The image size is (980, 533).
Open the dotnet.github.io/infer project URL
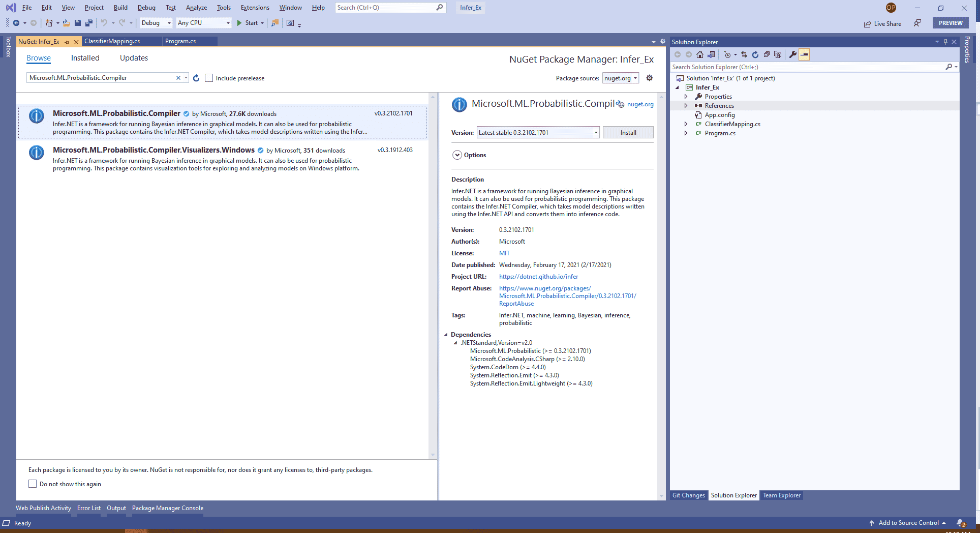538,277
